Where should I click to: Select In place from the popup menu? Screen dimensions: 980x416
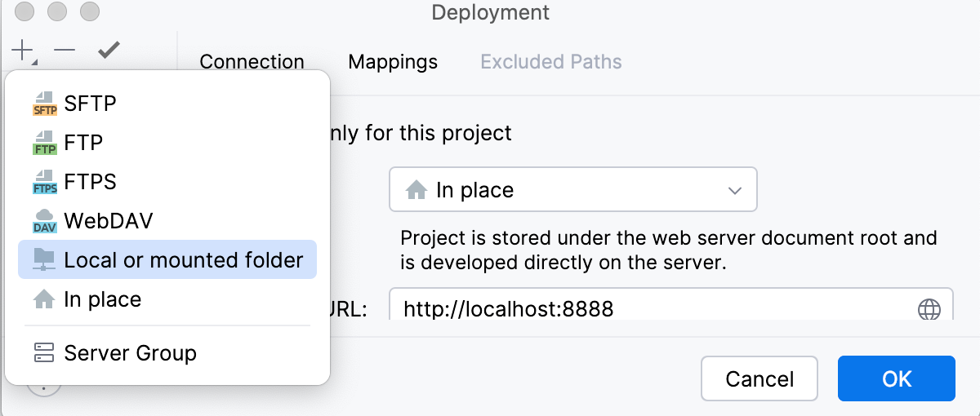pos(102,299)
